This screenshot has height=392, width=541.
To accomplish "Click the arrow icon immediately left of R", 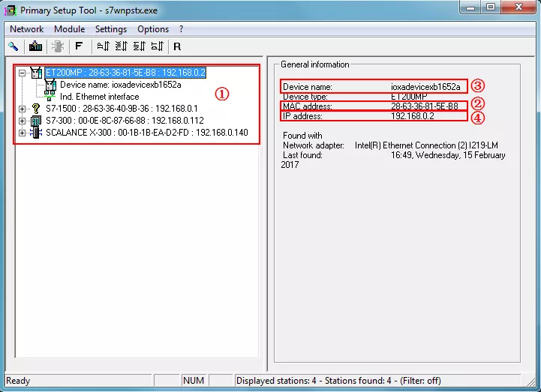I will [157, 46].
